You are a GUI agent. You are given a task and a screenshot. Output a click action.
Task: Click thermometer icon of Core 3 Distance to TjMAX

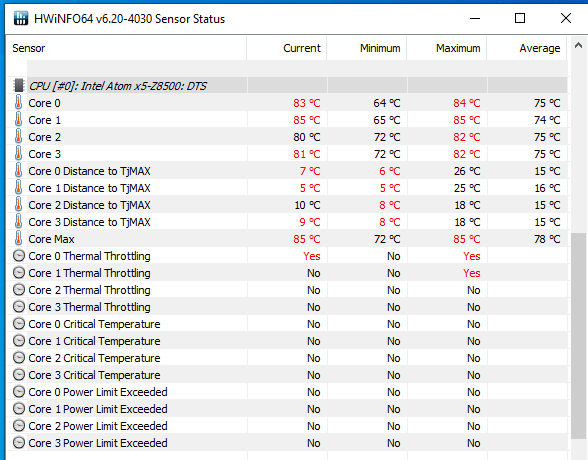[x=18, y=222]
